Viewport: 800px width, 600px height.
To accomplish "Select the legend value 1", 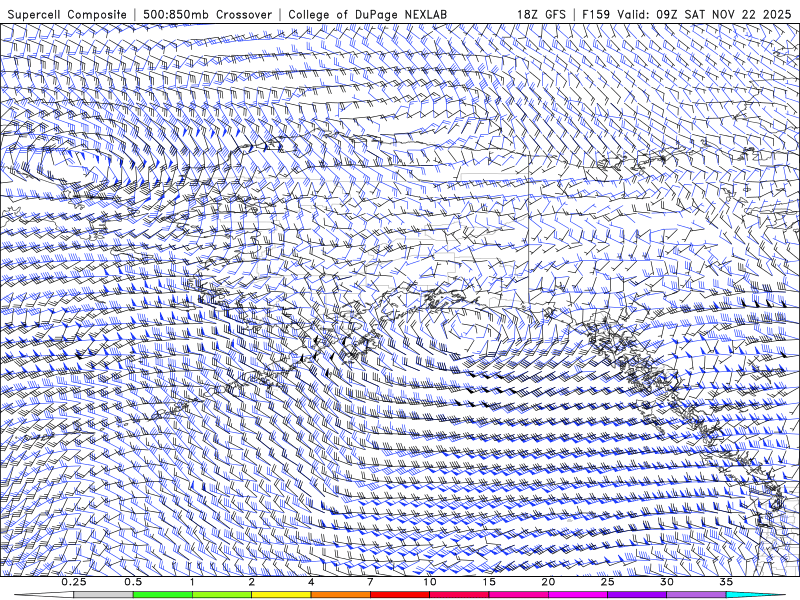I will [192, 582].
